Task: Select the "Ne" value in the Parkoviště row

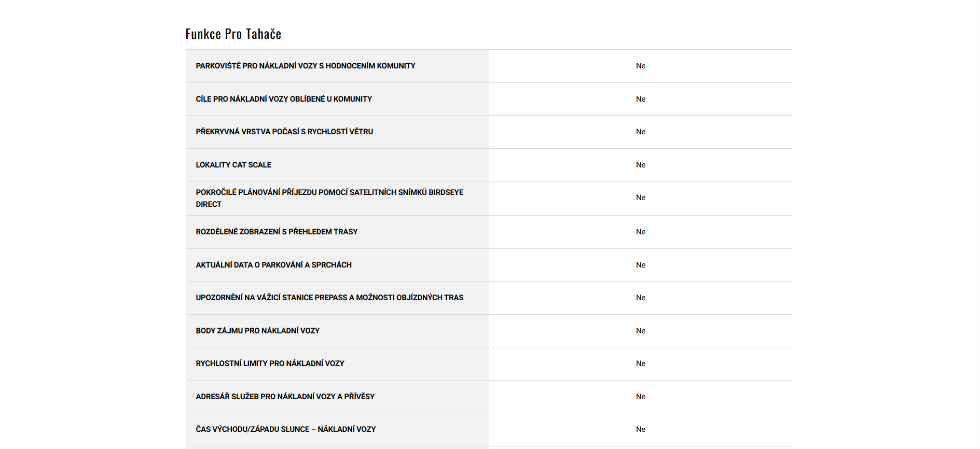Action: pyautogui.click(x=641, y=66)
